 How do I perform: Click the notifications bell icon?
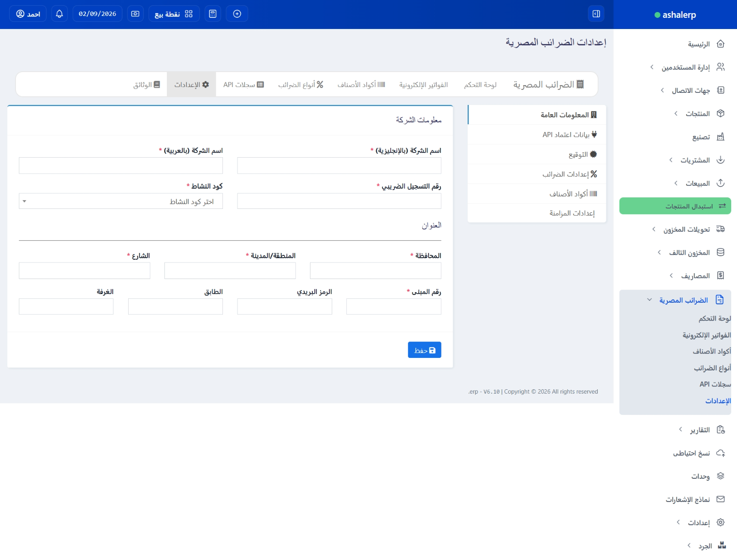coord(59,14)
